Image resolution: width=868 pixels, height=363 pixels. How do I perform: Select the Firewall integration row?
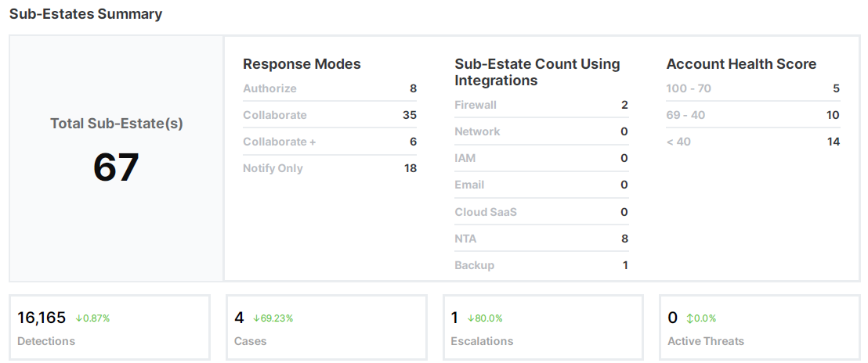(x=541, y=105)
